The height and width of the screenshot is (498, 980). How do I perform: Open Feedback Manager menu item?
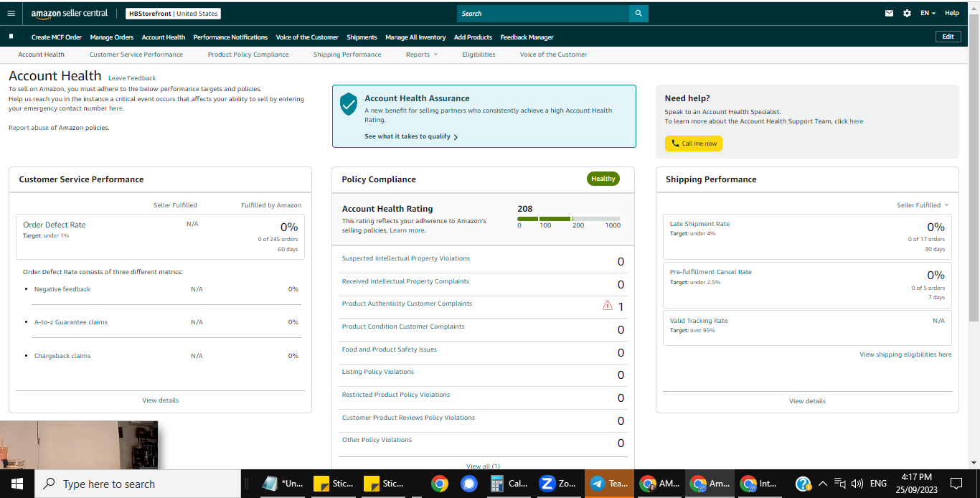(527, 37)
